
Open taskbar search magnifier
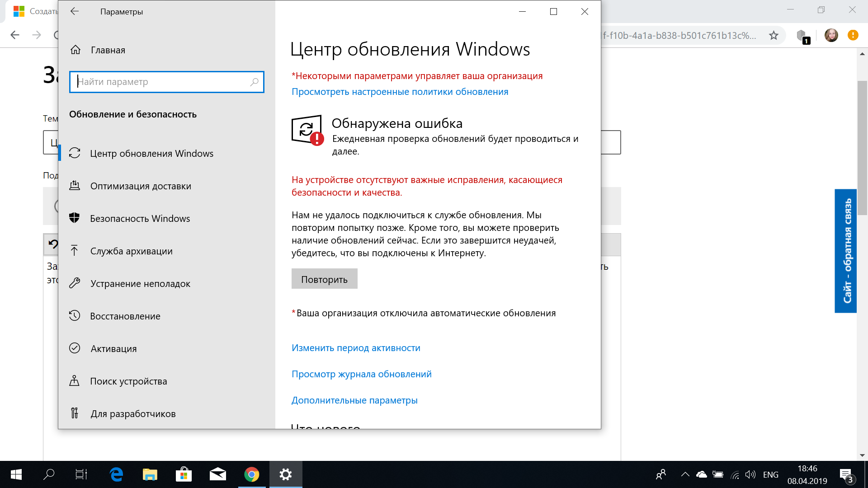click(49, 474)
